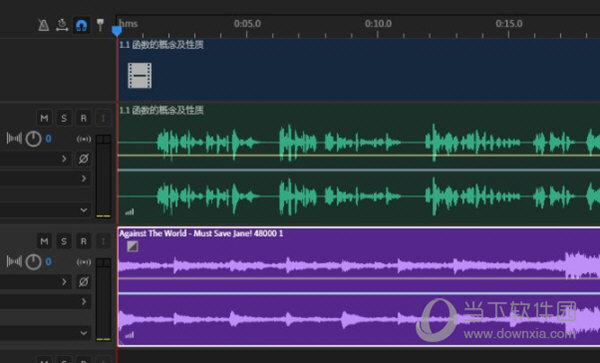Click volume value 0 on second audio track
Image resolution: width=600 pixels, height=363 pixels.
click(x=48, y=262)
